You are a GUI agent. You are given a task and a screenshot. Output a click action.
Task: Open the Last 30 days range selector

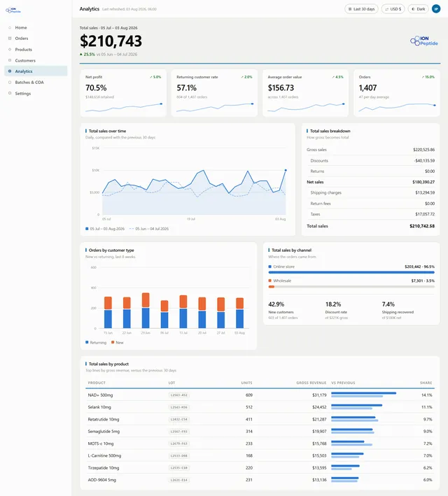pos(361,9)
